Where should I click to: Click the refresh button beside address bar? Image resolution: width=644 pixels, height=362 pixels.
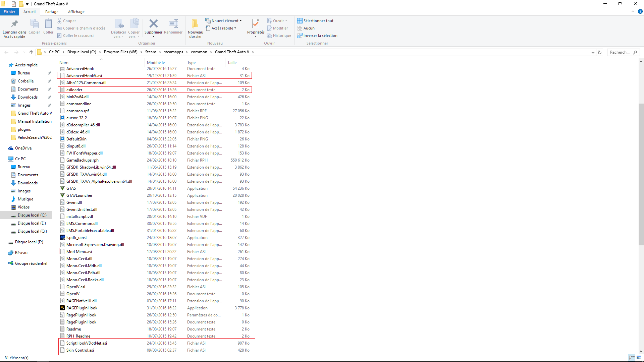[600, 52]
